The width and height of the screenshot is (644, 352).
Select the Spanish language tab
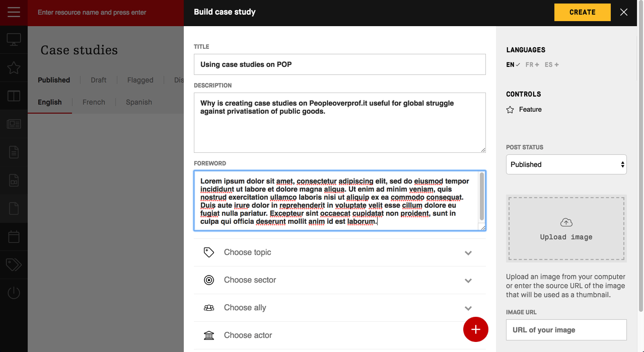click(x=139, y=102)
